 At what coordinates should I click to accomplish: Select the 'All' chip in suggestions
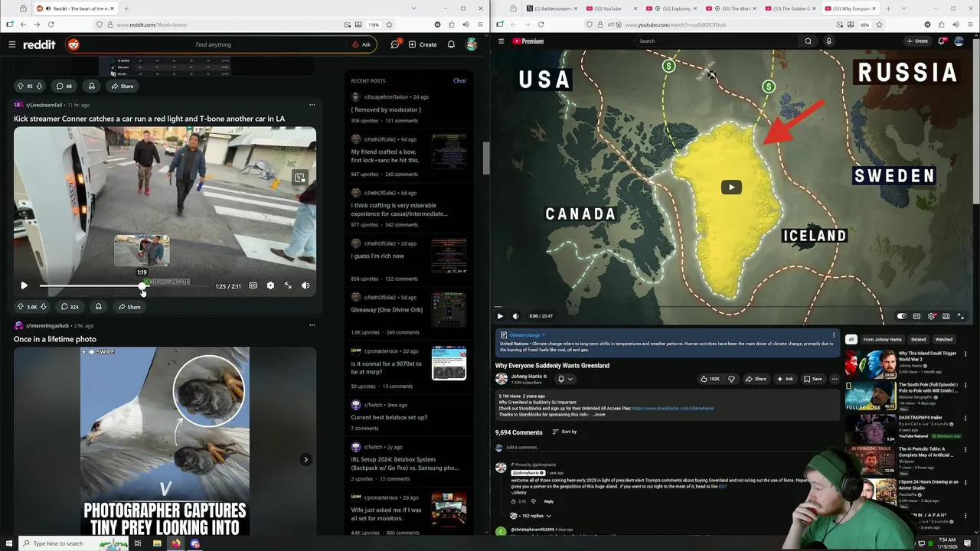coord(851,339)
